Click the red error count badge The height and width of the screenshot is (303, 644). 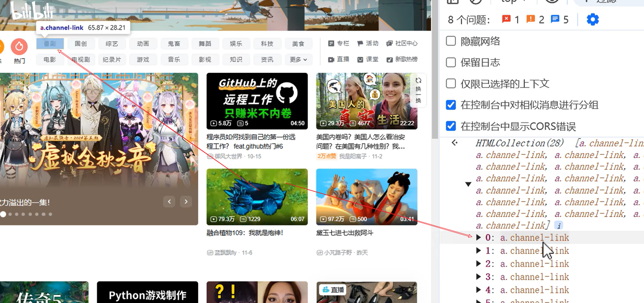[x=507, y=19]
